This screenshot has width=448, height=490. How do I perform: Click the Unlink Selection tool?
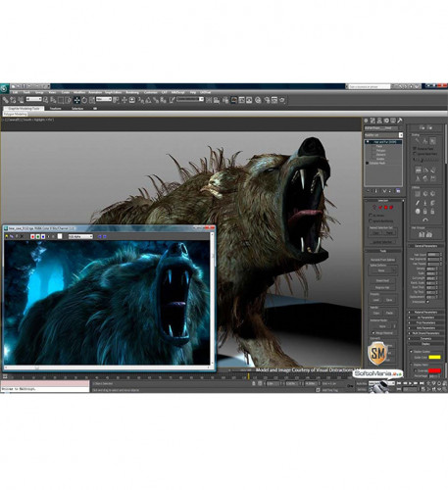(13, 100)
